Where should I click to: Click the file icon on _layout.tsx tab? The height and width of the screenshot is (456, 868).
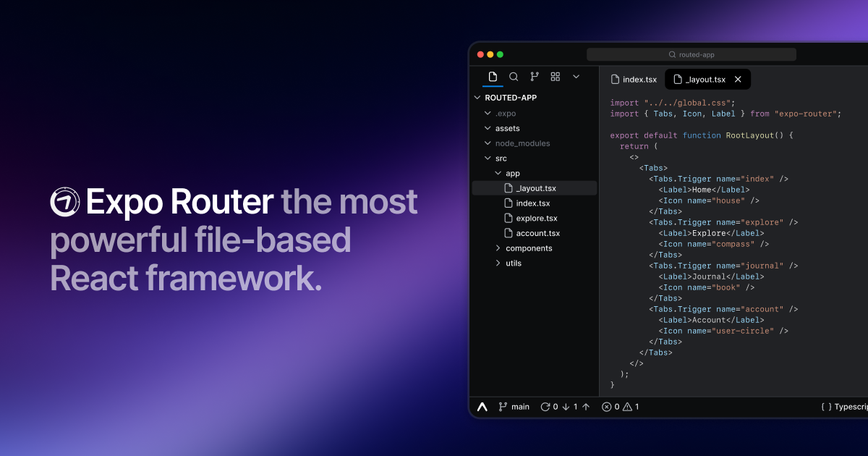click(678, 80)
